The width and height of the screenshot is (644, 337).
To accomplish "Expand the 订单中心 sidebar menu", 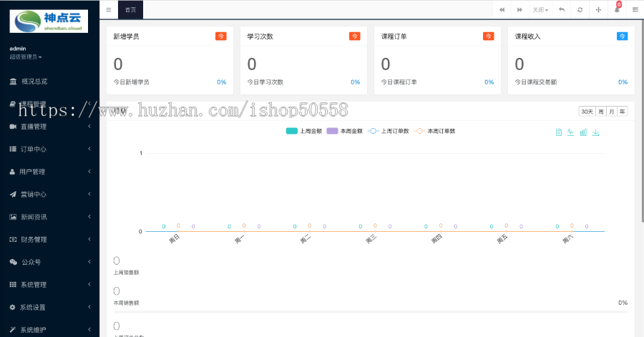I will tap(49, 149).
